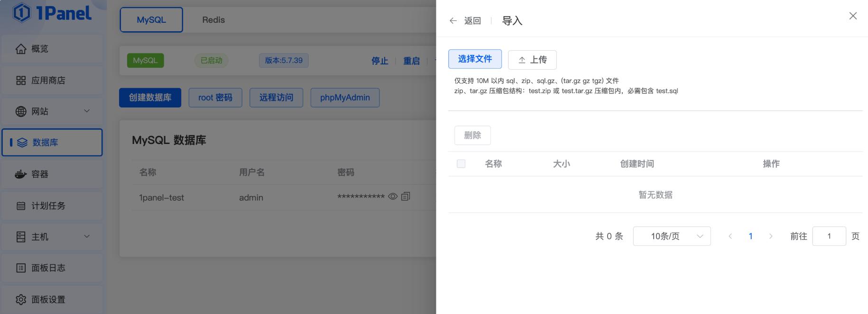Click the 选择文件 button
Image resolution: width=868 pixels, height=314 pixels.
[475, 59]
